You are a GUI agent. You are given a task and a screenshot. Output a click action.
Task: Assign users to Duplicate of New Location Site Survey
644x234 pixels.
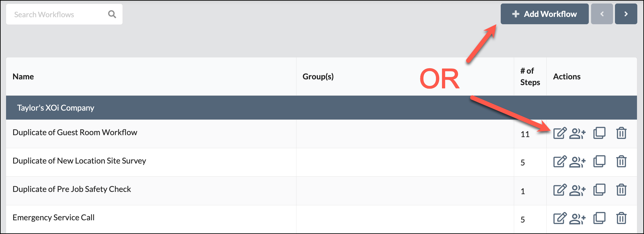578,162
